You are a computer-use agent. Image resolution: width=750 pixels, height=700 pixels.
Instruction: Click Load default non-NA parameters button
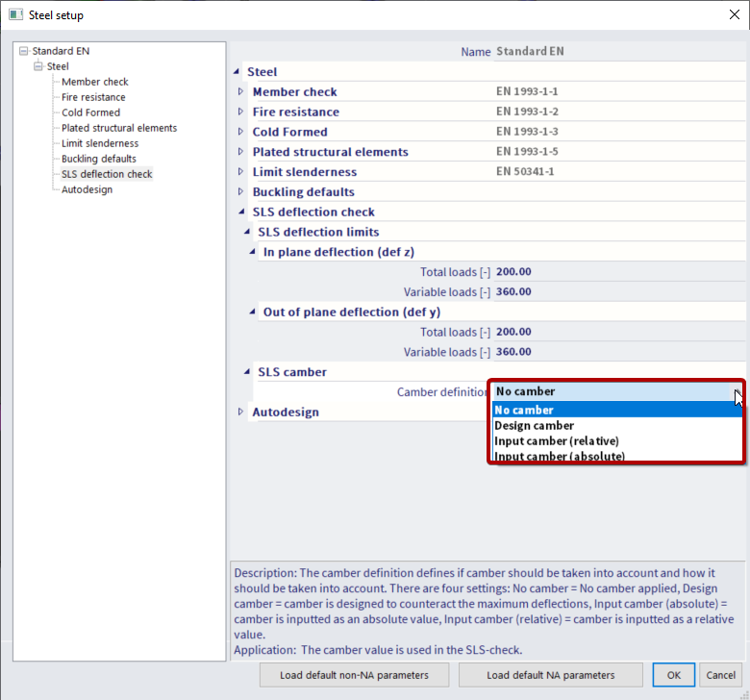pos(353,675)
